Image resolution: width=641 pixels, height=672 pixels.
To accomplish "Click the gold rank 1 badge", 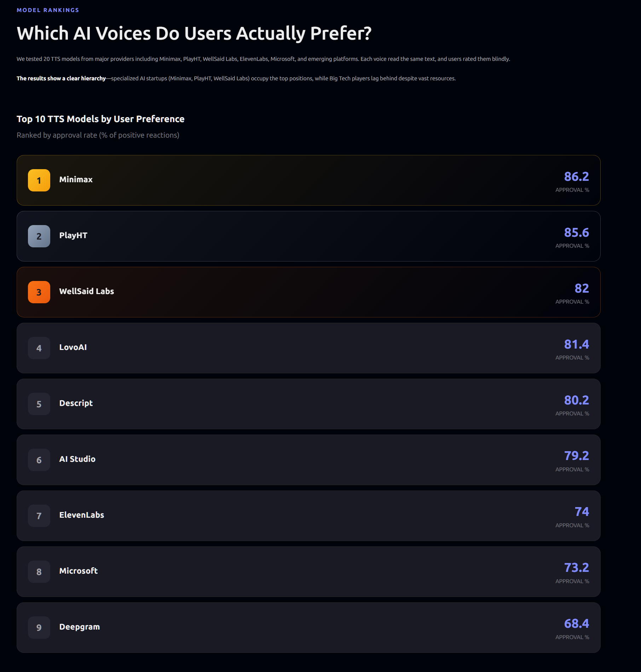I will 39,180.
